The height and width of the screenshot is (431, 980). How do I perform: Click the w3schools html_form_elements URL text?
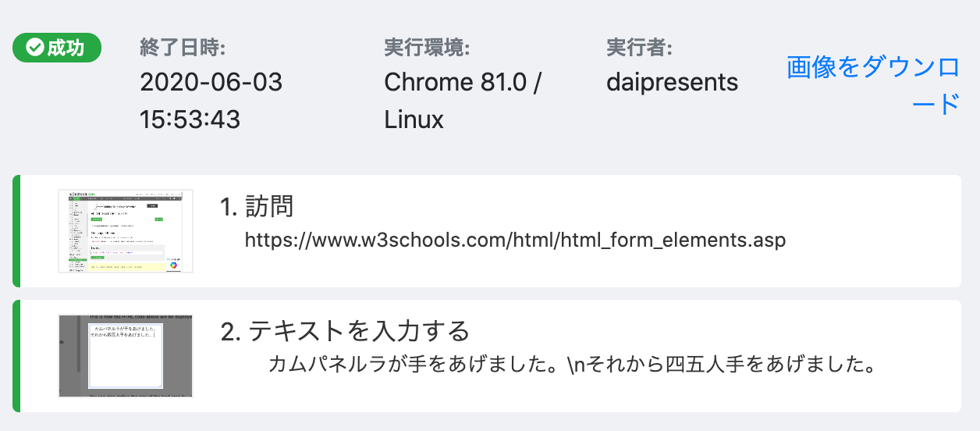tap(515, 240)
